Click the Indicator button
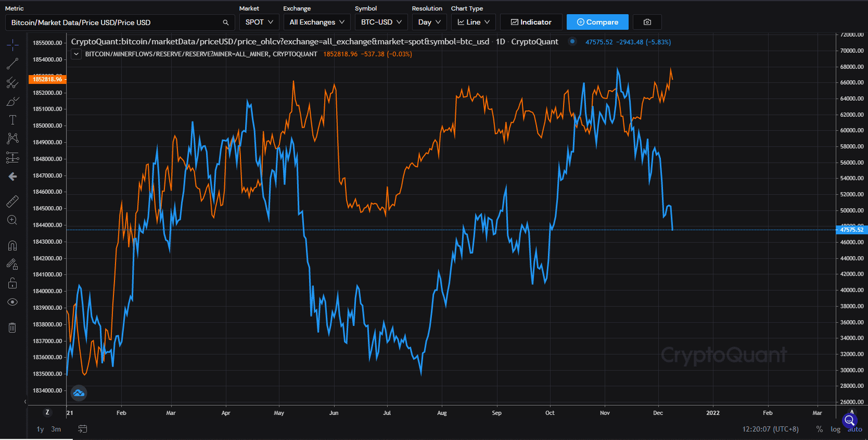 [531, 22]
